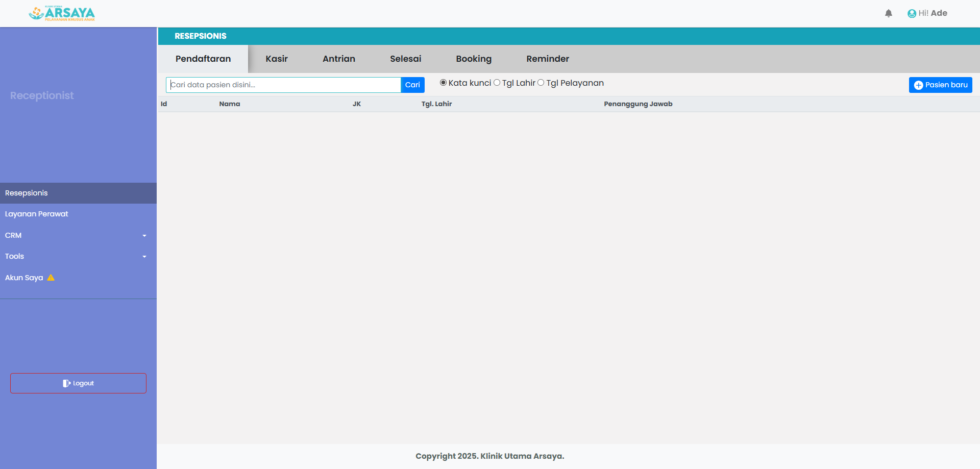The height and width of the screenshot is (469, 980).
Task: Log out using the Logout button
Action: [78, 383]
